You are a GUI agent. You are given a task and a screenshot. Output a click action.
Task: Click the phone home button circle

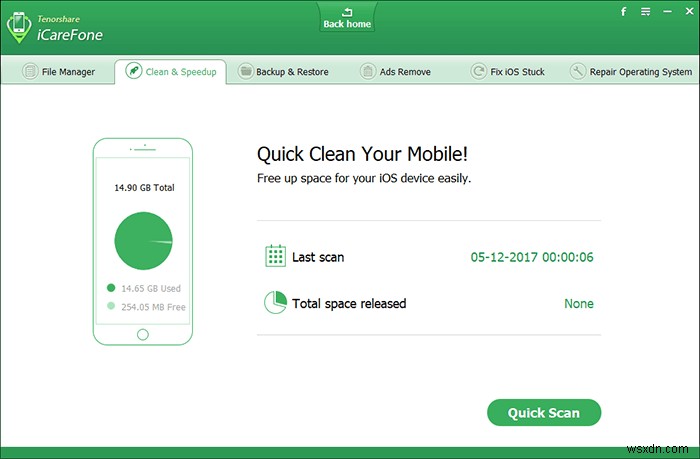tap(143, 334)
